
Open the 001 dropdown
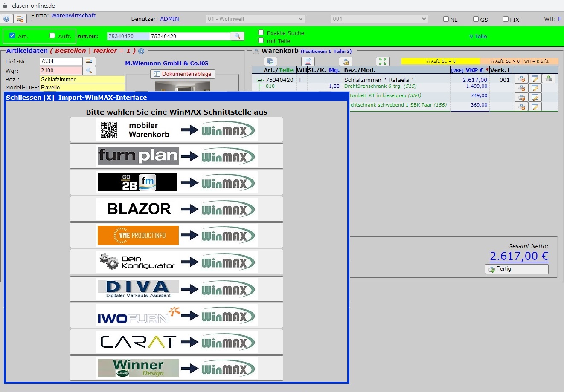[x=379, y=19]
